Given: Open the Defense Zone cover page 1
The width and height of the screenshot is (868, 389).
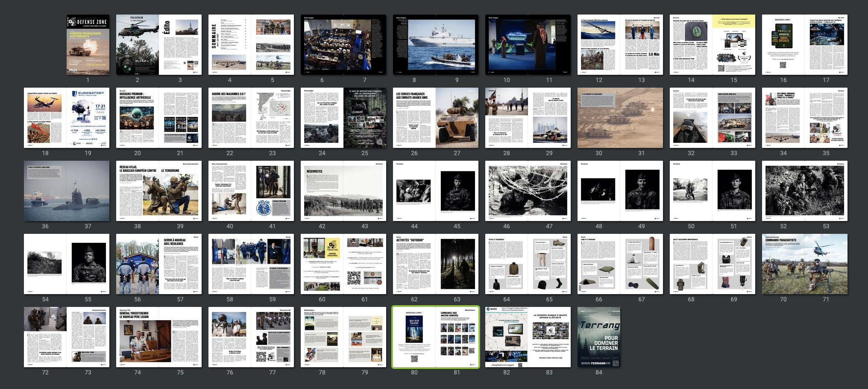Looking at the screenshot, I should (x=88, y=45).
